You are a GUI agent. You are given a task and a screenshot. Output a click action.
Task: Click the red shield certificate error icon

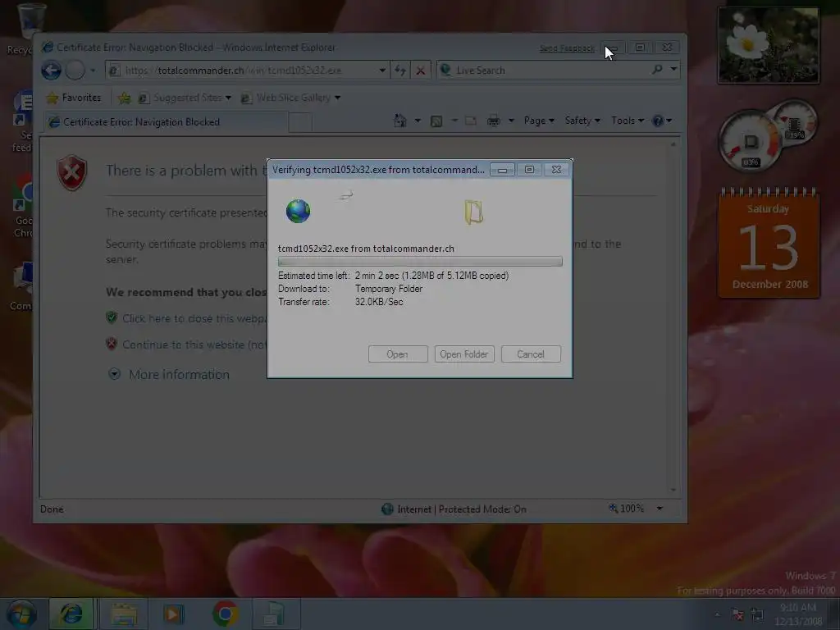click(72, 172)
